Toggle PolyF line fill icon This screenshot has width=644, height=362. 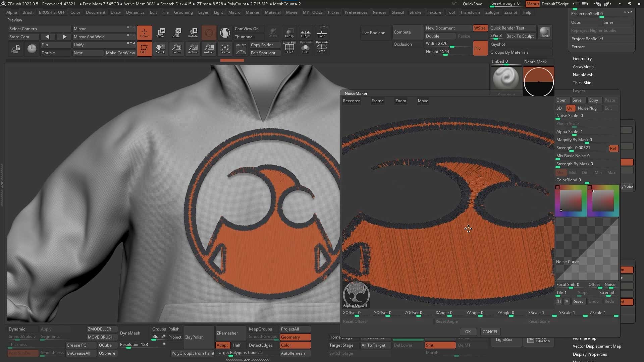(289, 48)
